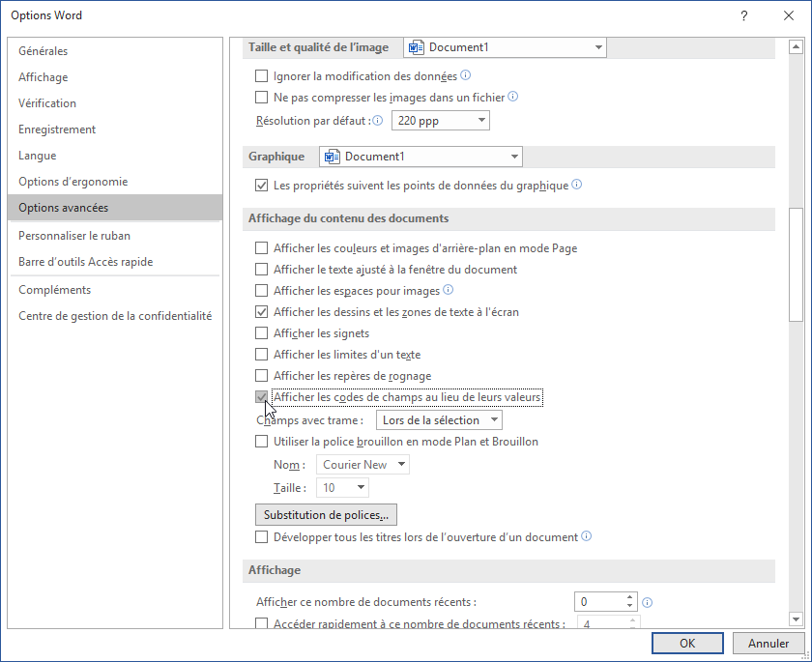812x662 pixels.
Task: Click info icon beside 'Afficher les espaces pour images'
Action: pos(449,290)
